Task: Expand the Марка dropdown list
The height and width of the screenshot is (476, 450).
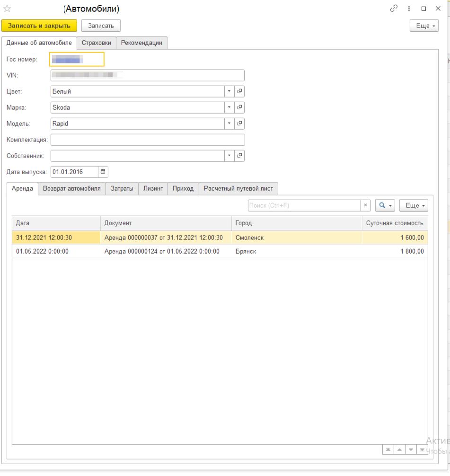Action: point(229,107)
